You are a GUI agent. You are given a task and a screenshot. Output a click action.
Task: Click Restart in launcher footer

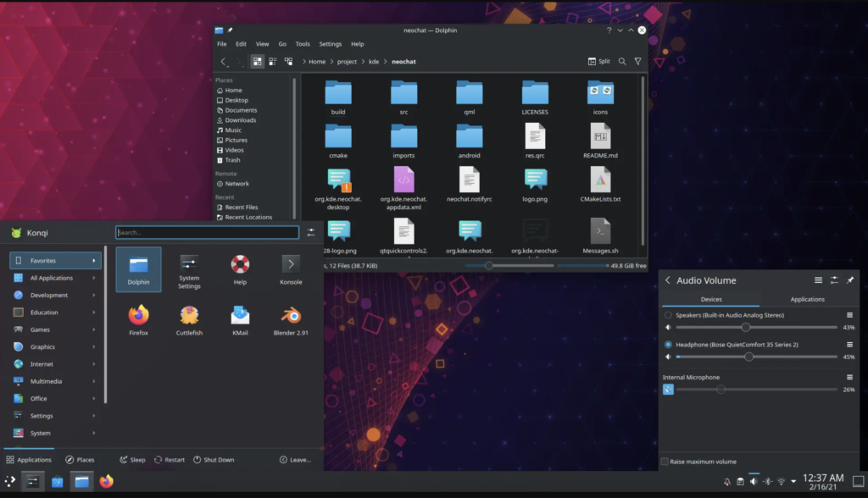[x=170, y=460]
